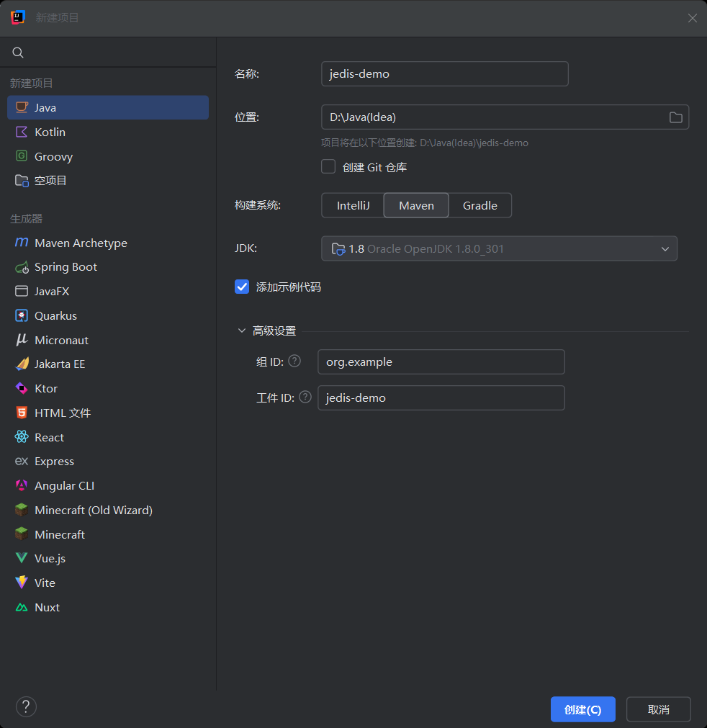Uncheck 添加示例代码 checkbox
This screenshot has height=728, width=707.
[242, 287]
